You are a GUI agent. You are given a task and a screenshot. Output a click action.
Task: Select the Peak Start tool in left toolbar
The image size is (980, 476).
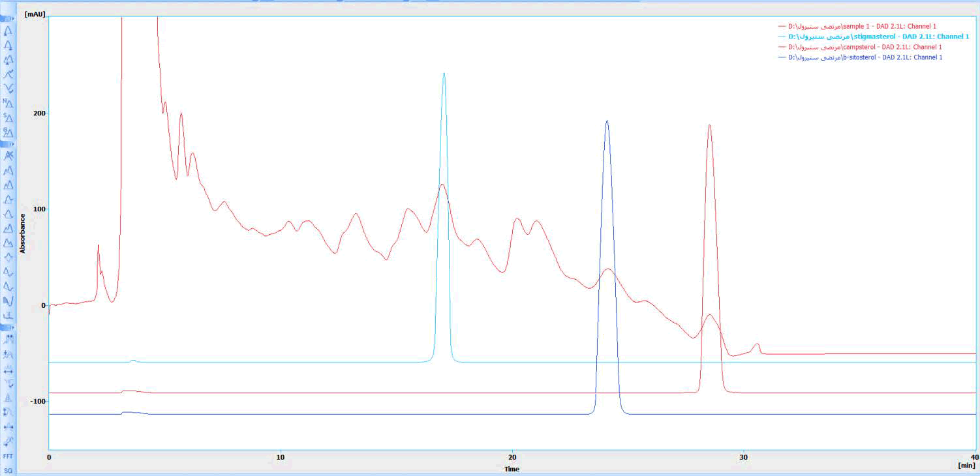[8, 31]
